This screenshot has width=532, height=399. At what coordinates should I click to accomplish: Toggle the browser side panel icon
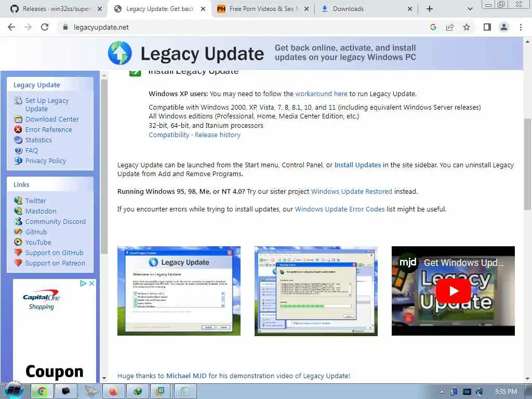(487, 27)
